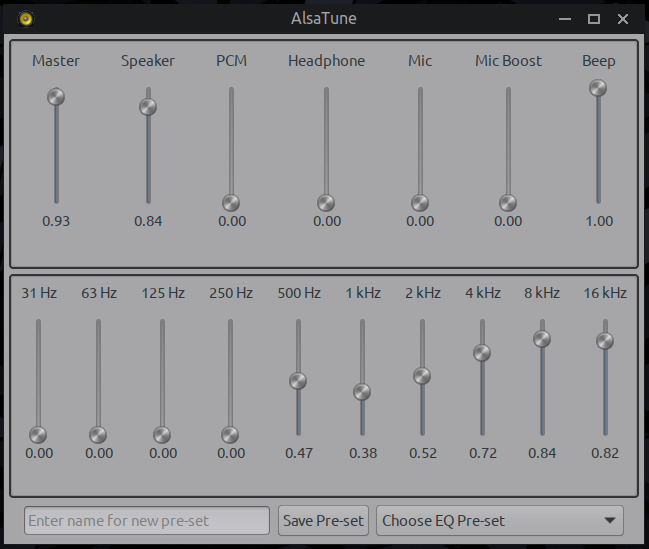Click the 1 kHz equalizer slider knob
This screenshot has height=549, width=649.
tap(362, 392)
